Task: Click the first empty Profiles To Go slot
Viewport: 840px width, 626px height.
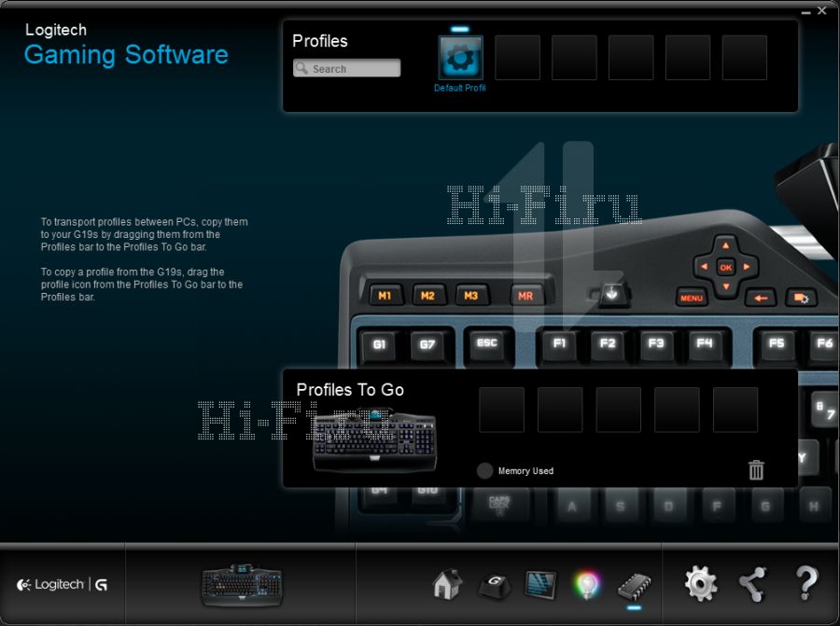Action: (x=502, y=410)
